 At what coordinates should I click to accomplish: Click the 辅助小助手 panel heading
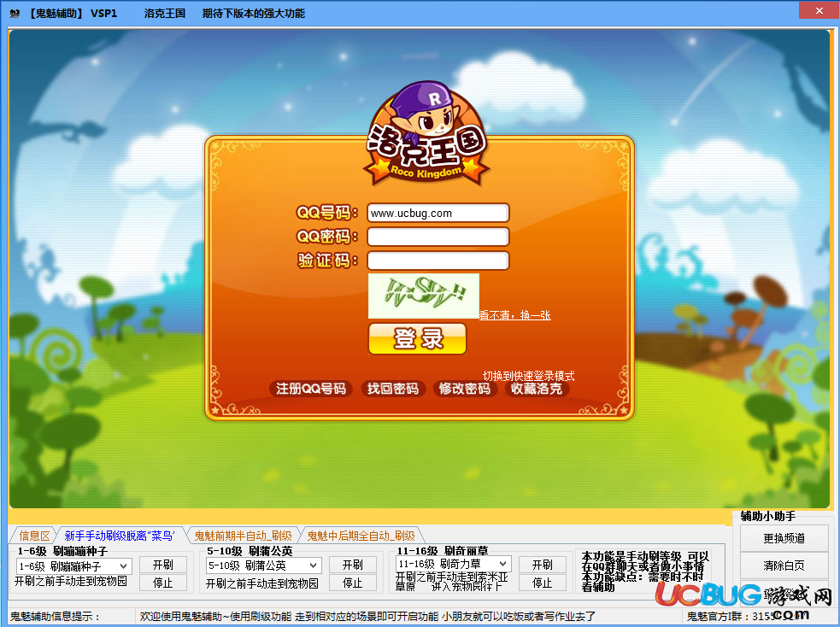point(767,516)
